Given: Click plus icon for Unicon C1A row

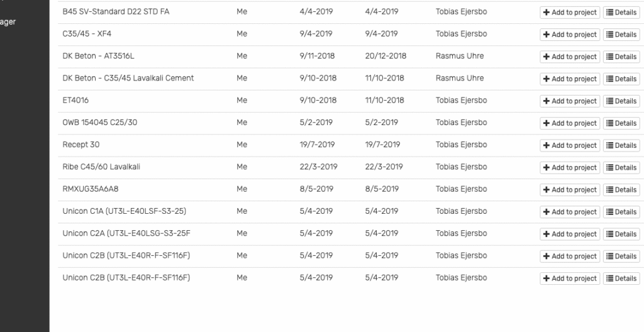Looking at the screenshot, I should 547,212.
